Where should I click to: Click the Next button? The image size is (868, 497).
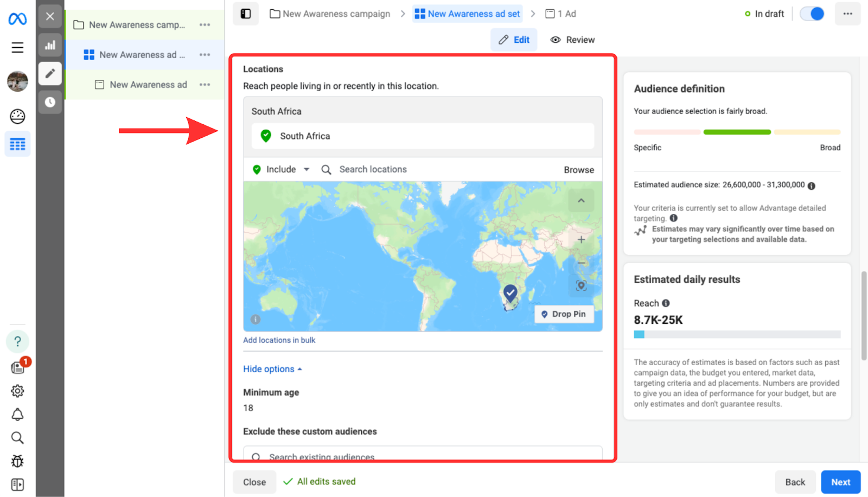click(841, 482)
